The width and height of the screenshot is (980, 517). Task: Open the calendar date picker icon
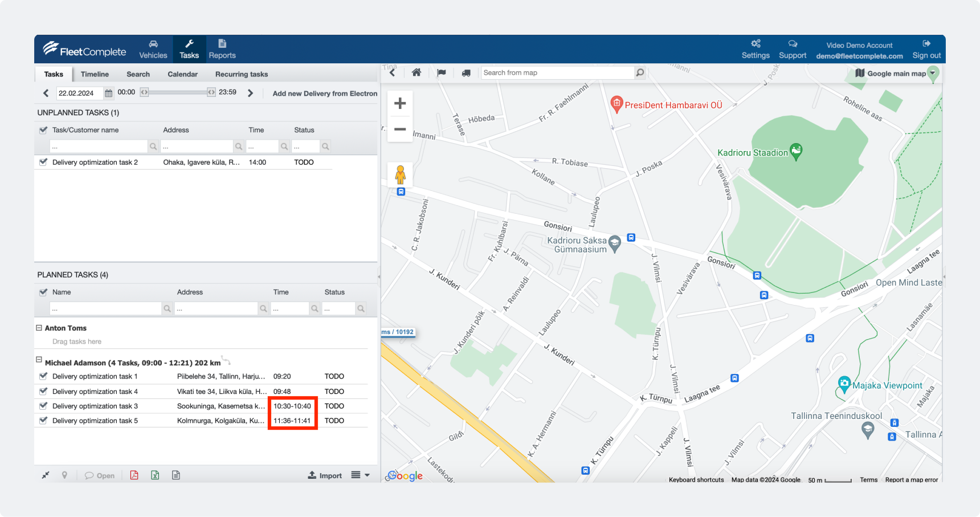click(x=108, y=93)
